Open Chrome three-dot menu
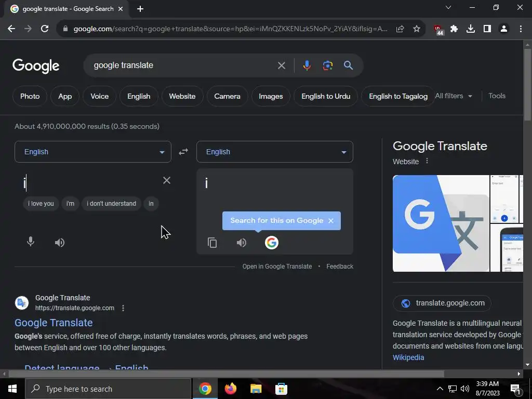Image resolution: width=532 pixels, height=399 pixels. pyautogui.click(x=521, y=29)
